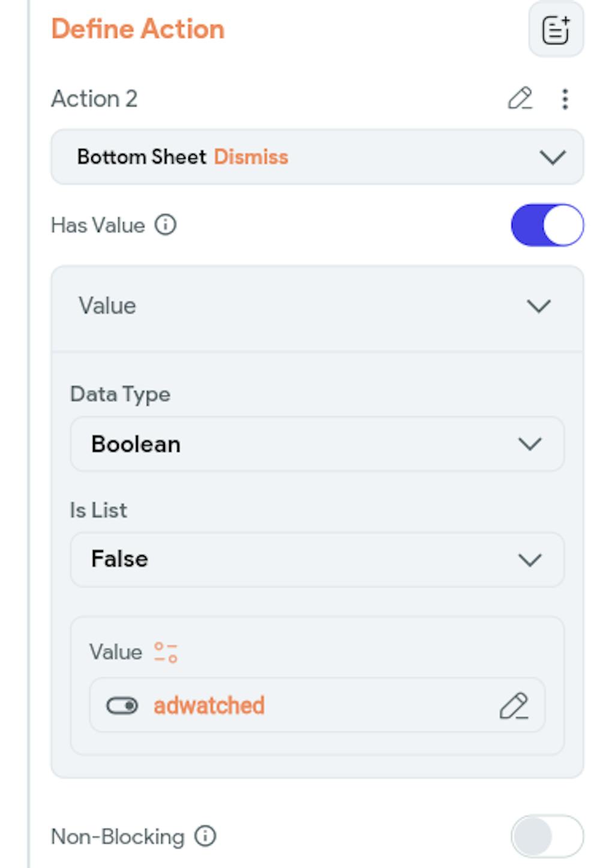
Task: Click the Define Action heading
Action: (138, 29)
